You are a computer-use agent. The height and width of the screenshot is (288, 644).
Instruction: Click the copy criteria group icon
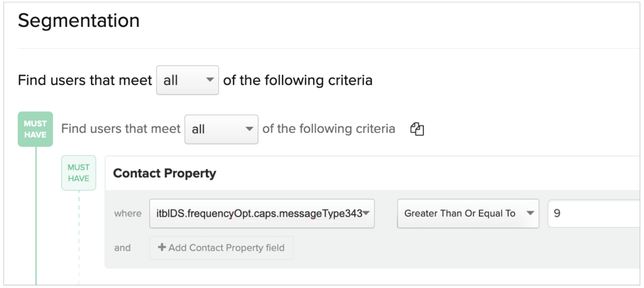tap(417, 129)
